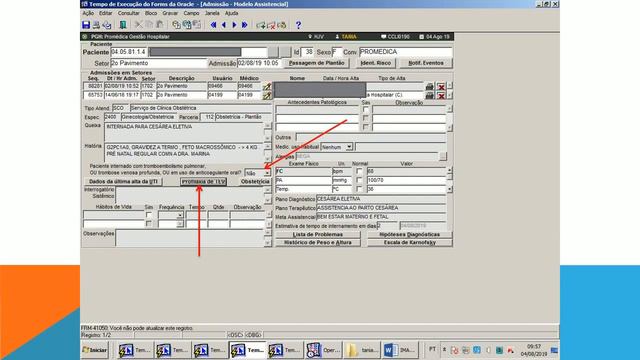Click red X icon in first discharge row
This screenshot has width=640, height=360.
pos(441,87)
